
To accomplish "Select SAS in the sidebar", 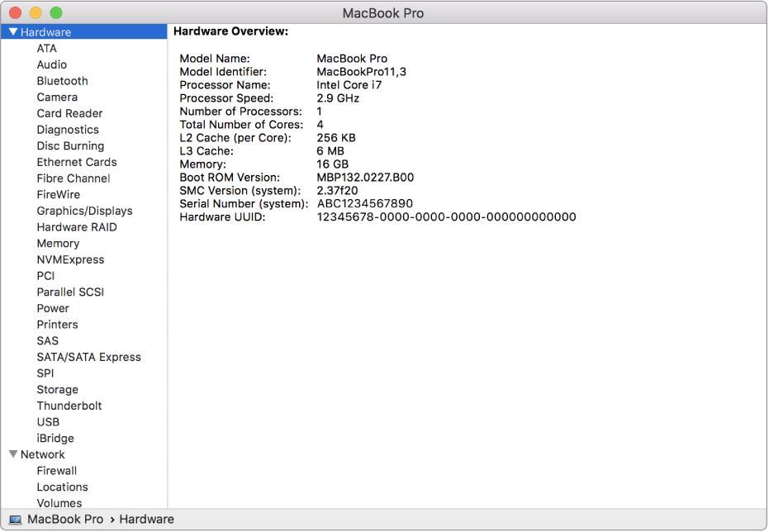I will click(x=48, y=341).
